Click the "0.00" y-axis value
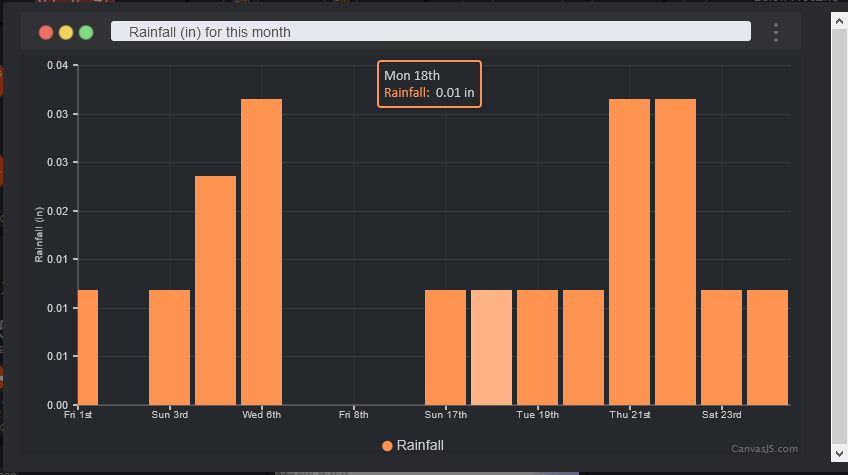The height and width of the screenshot is (475, 848). click(57, 405)
